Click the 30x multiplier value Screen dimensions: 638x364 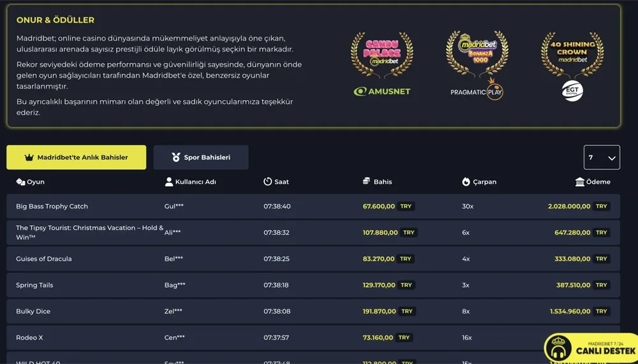tap(468, 206)
